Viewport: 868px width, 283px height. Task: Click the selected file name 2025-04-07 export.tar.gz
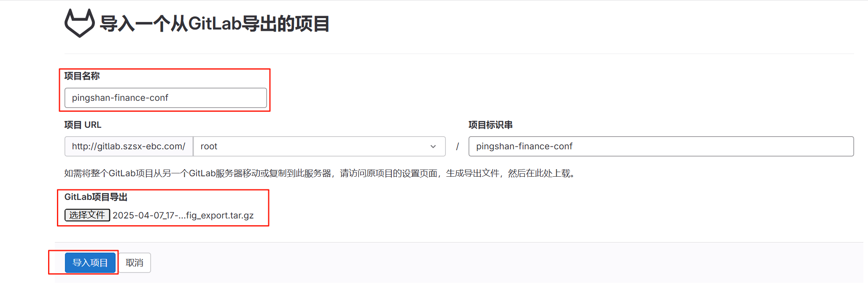(x=183, y=216)
